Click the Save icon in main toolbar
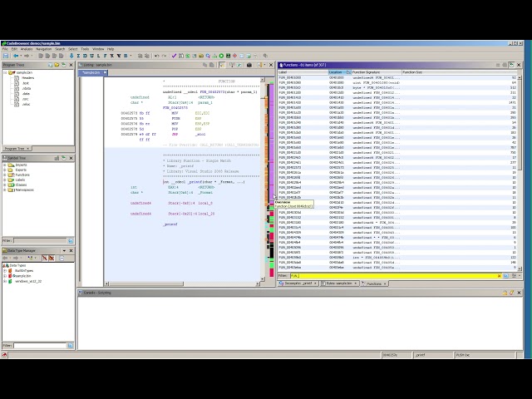The width and height of the screenshot is (532, 399). [x=6, y=56]
